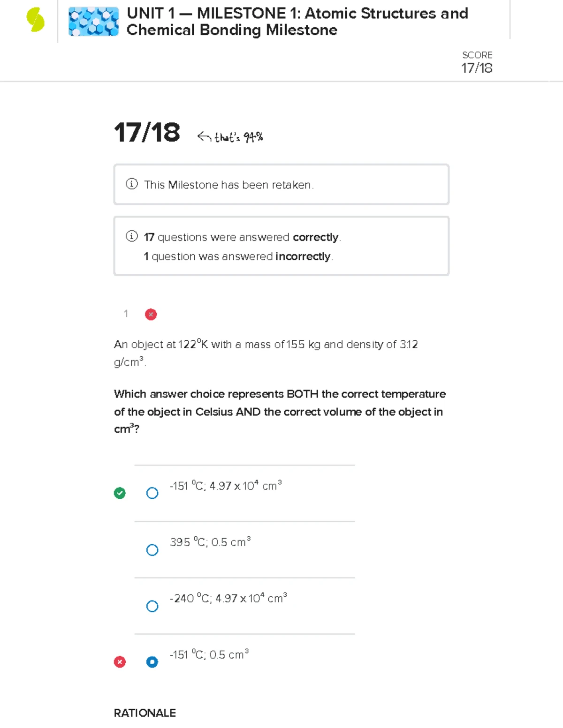Select the -151 °C; 4.97 x 10⁴ cm³ radio option

tap(152, 493)
